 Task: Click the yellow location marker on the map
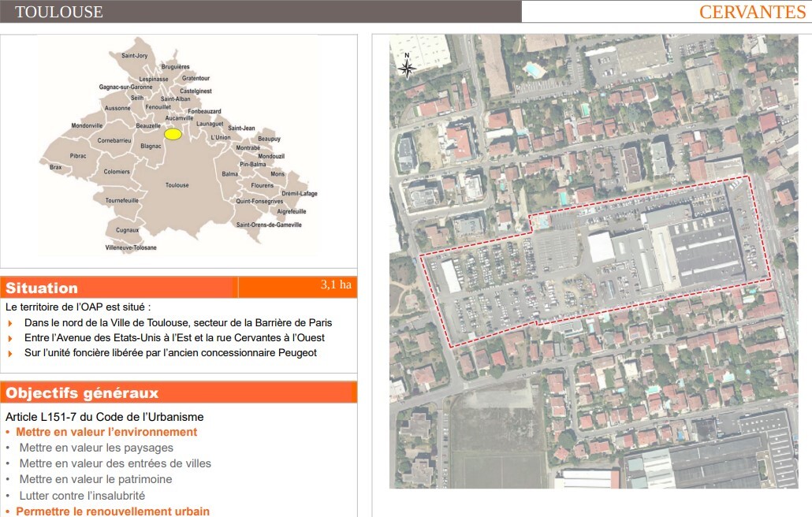173,134
